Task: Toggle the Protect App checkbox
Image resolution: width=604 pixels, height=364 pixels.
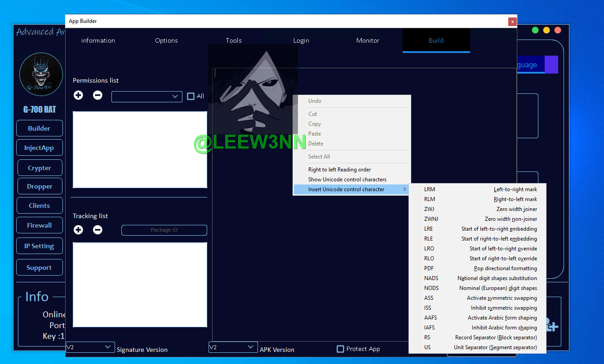Action: 341,349
